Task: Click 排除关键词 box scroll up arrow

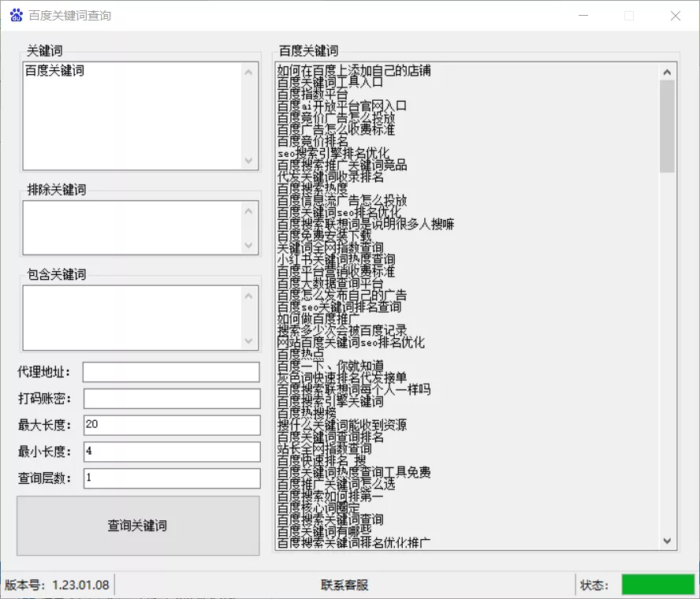Action: [x=248, y=211]
